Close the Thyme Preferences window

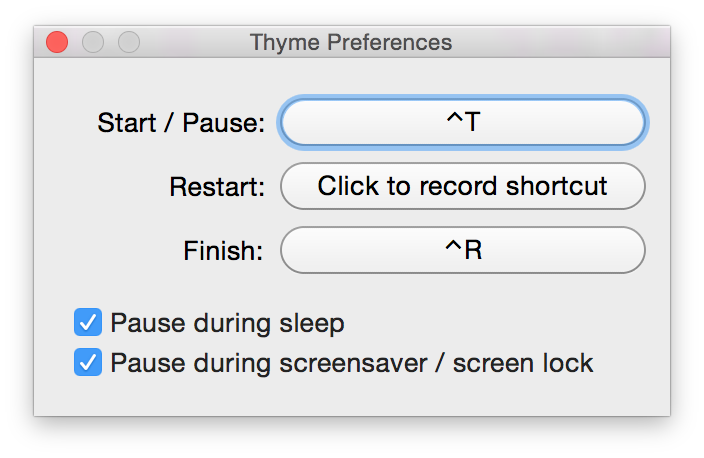(57, 43)
